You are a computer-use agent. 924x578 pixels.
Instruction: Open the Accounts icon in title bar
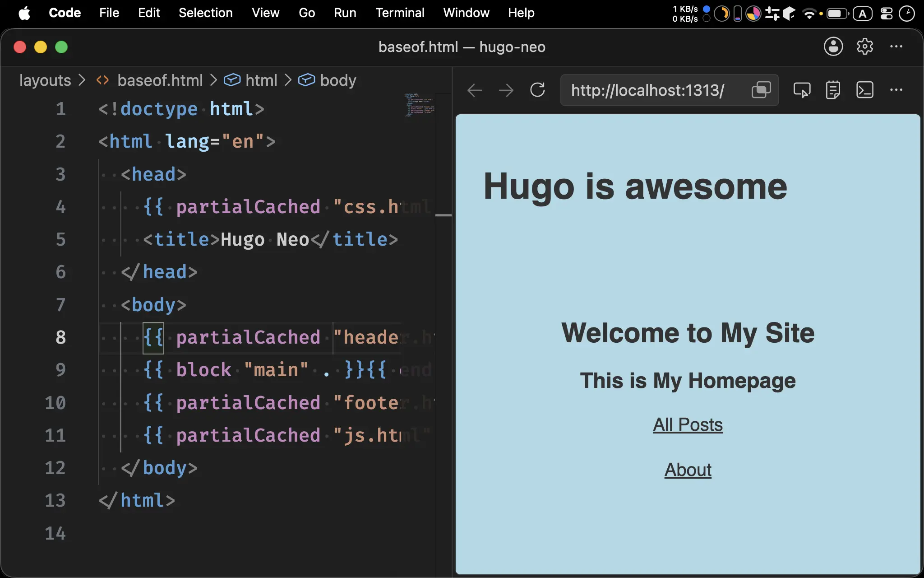point(833,47)
